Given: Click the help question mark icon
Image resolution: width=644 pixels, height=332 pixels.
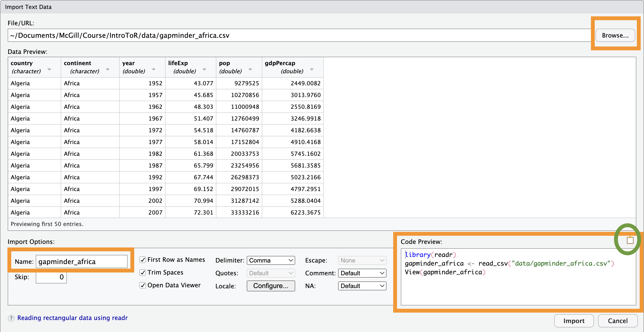Looking at the screenshot, I should click(11, 318).
